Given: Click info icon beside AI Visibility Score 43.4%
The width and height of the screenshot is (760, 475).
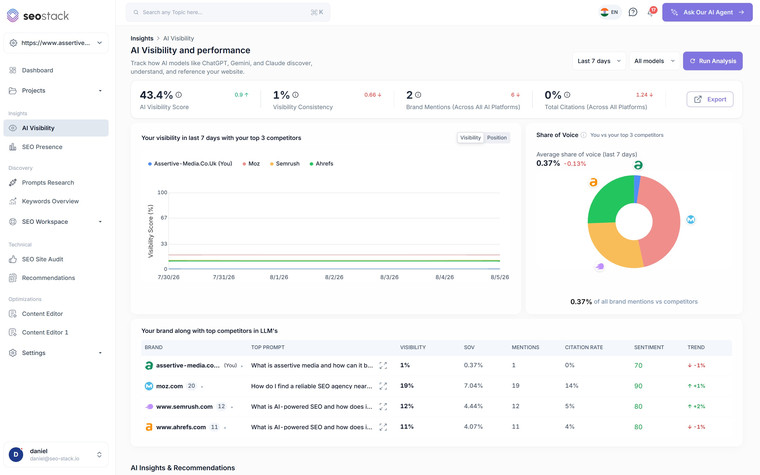Looking at the screenshot, I should coord(179,95).
